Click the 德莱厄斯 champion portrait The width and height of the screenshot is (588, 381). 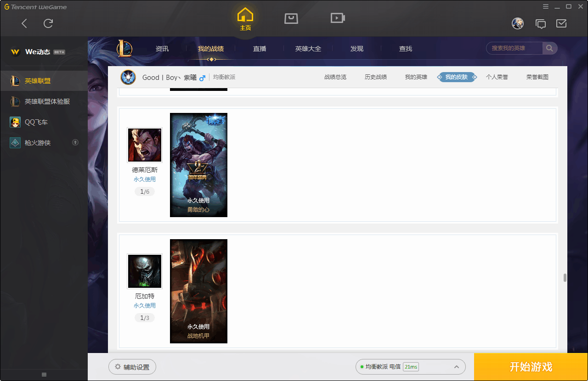click(145, 145)
